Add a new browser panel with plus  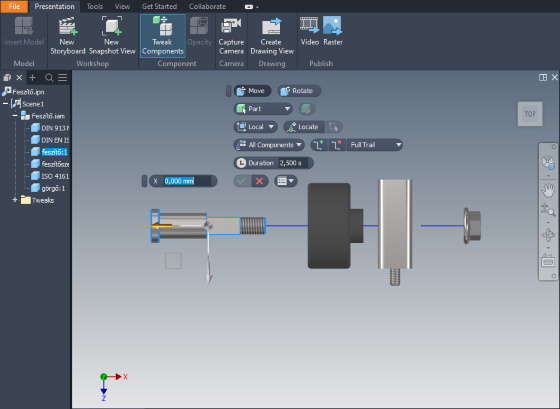(x=32, y=77)
